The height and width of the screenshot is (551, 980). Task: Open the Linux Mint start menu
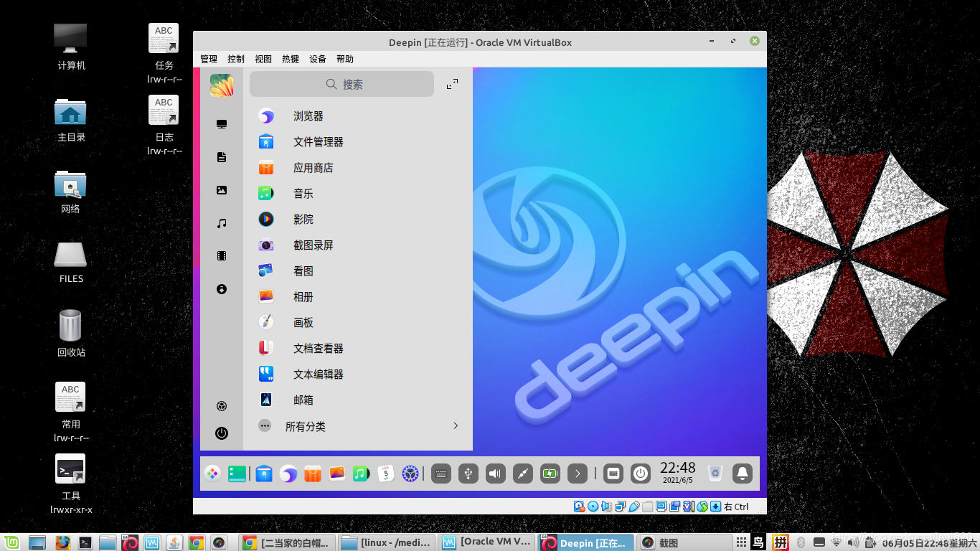(11, 542)
